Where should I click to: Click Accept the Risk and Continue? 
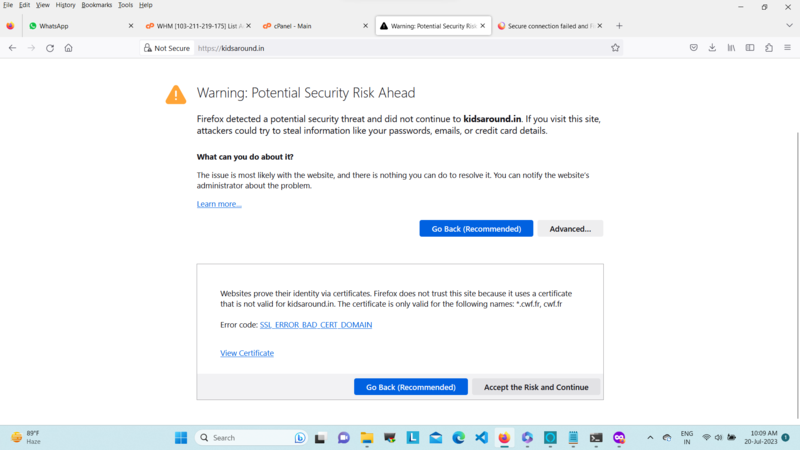pyautogui.click(x=536, y=387)
